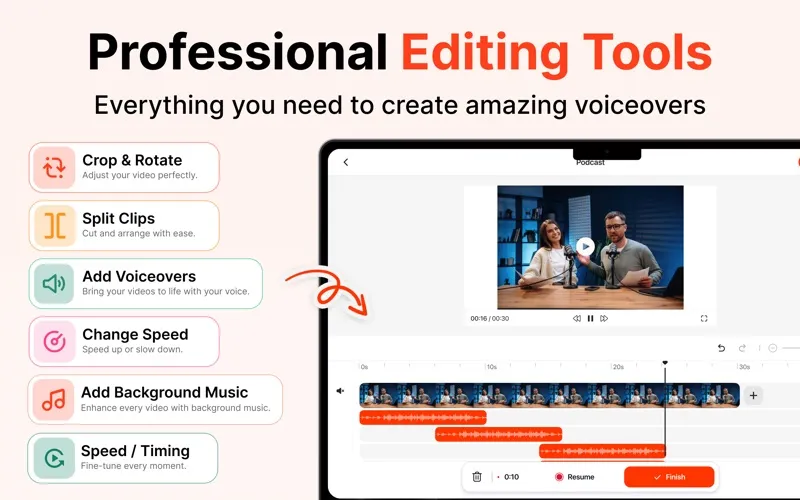The height and width of the screenshot is (500, 800).
Task: Click the Add Voiceovers speaker icon
Action: [x=55, y=284]
